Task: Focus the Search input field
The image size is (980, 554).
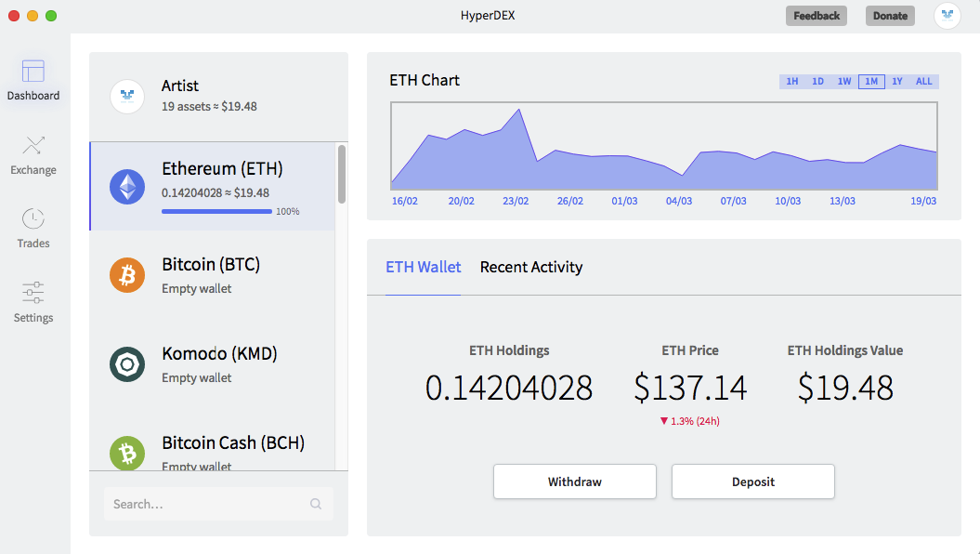Action: click(x=218, y=504)
